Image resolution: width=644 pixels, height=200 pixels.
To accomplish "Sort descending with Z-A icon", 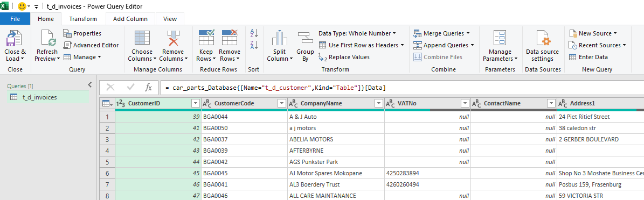I will 254,45.
